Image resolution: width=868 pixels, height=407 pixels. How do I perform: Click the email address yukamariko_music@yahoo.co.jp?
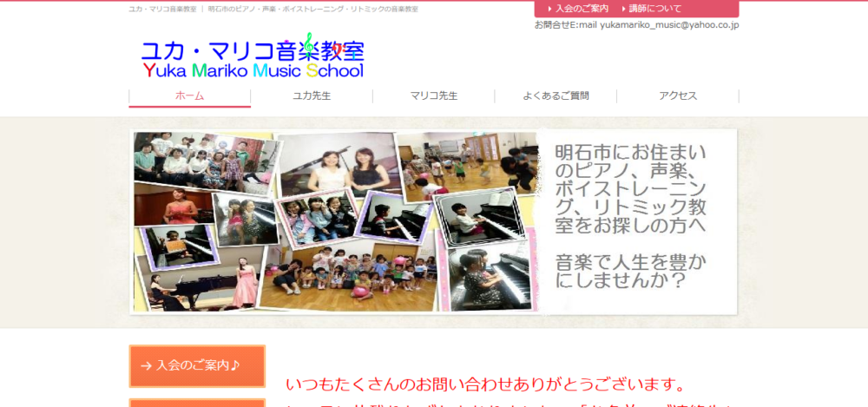669,25
